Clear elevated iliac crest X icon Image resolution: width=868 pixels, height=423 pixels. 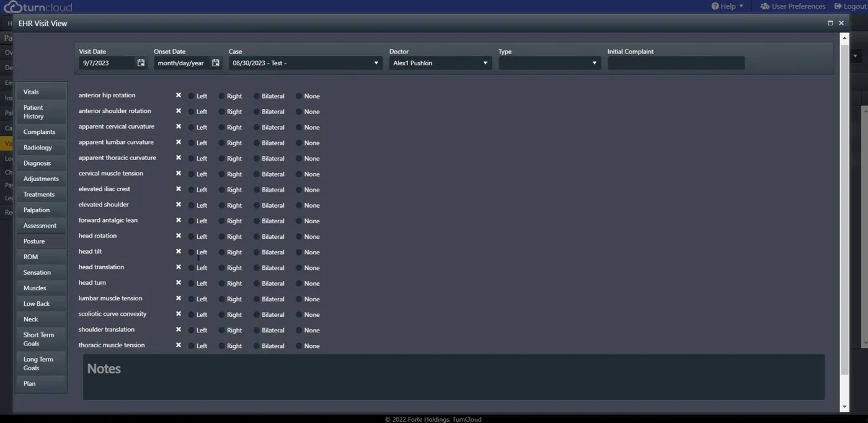179,189
